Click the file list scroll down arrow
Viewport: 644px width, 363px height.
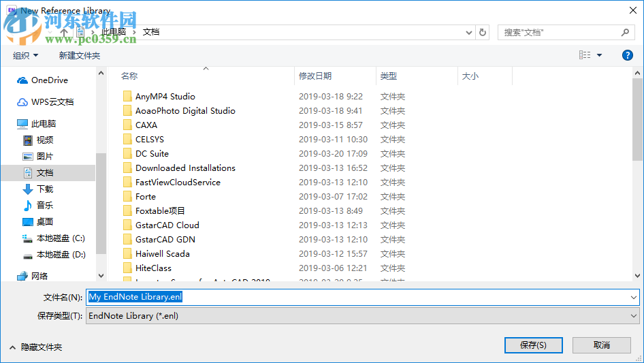[x=637, y=276]
